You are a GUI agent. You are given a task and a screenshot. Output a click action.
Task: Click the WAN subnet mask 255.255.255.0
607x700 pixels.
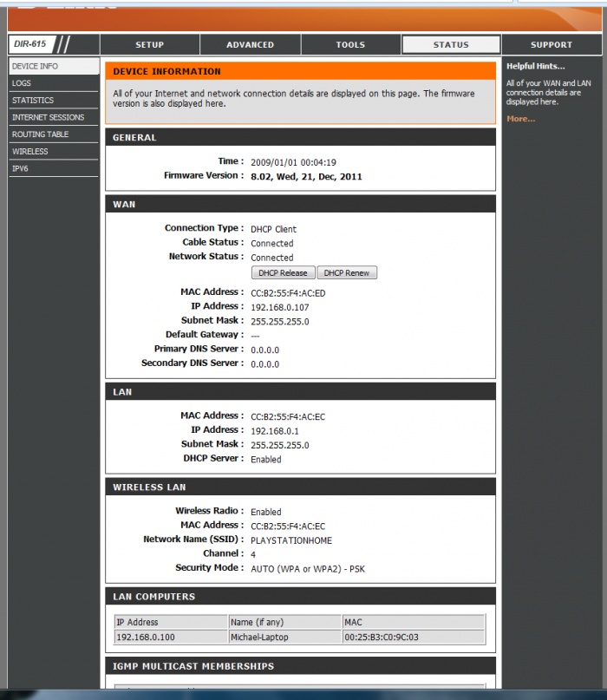[280, 322]
